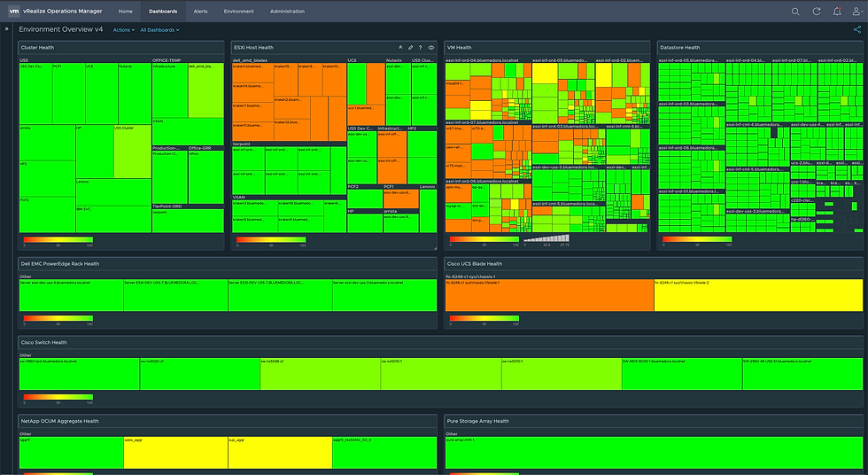
Task: Select the ucs-1.bluemed host cell
Action: pyautogui.click(x=366, y=115)
